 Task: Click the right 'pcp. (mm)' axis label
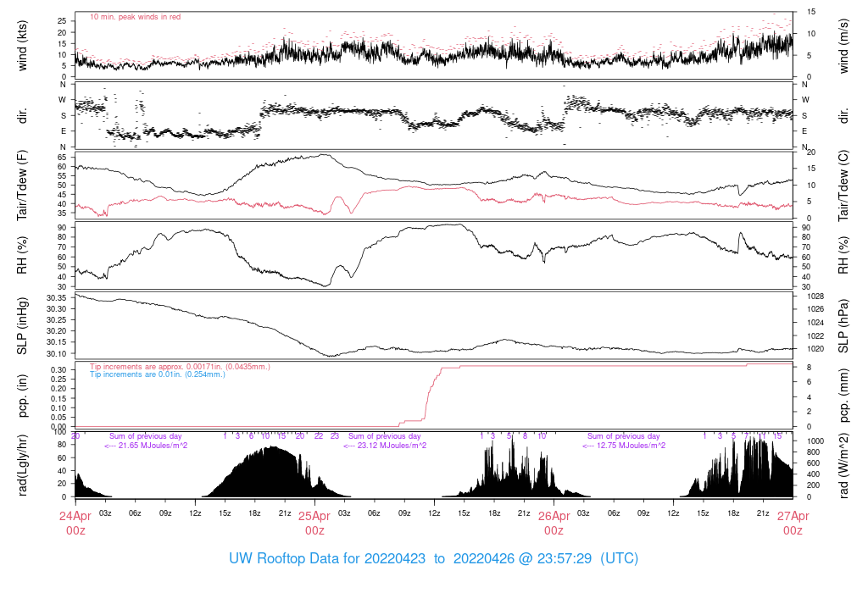point(843,395)
